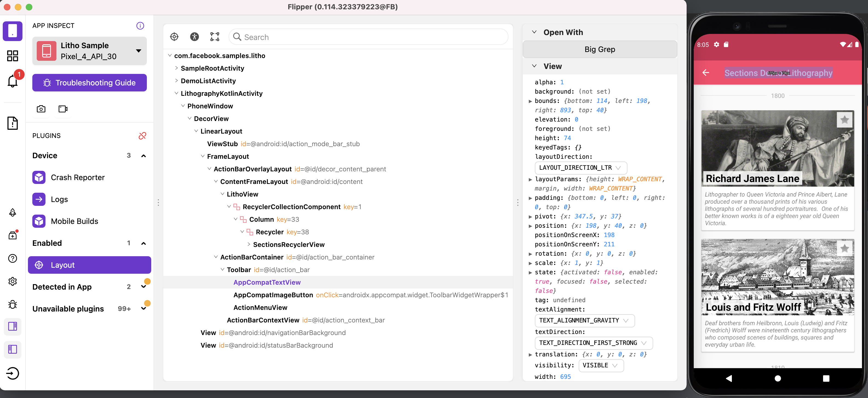Toggle the alignment mode bounding-box icon
Viewport: 868px width, 398px height.
coord(215,37)
